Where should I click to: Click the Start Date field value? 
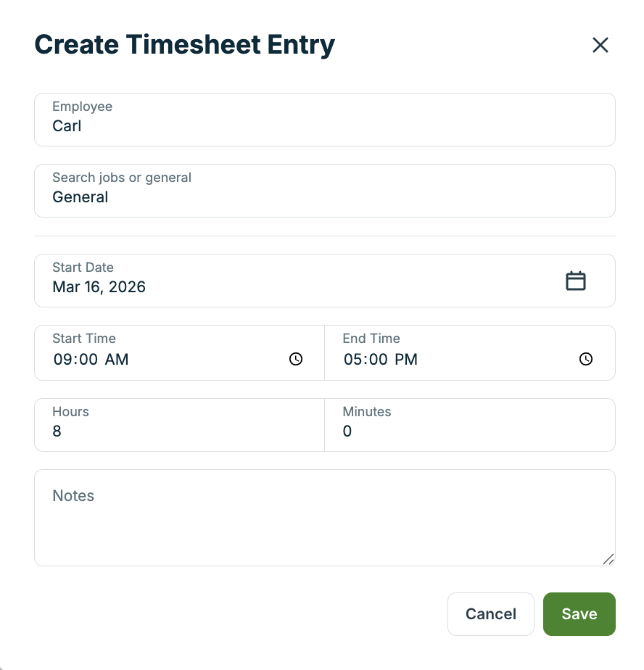coord(99,287)
